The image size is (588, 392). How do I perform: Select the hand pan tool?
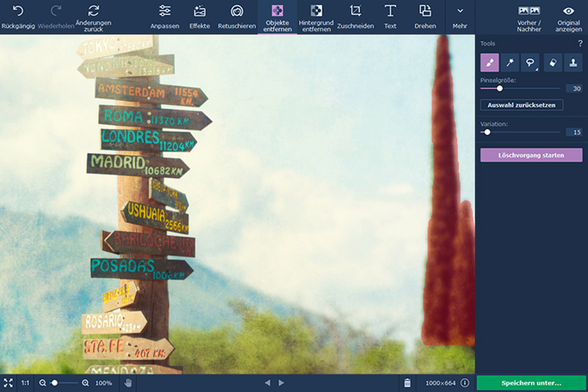click(128, 383)
